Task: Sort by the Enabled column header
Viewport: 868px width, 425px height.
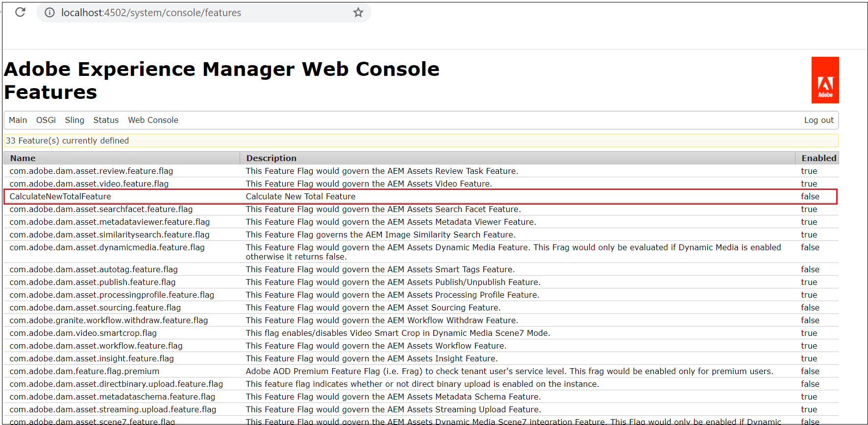Action: click(x=817, y=158)
